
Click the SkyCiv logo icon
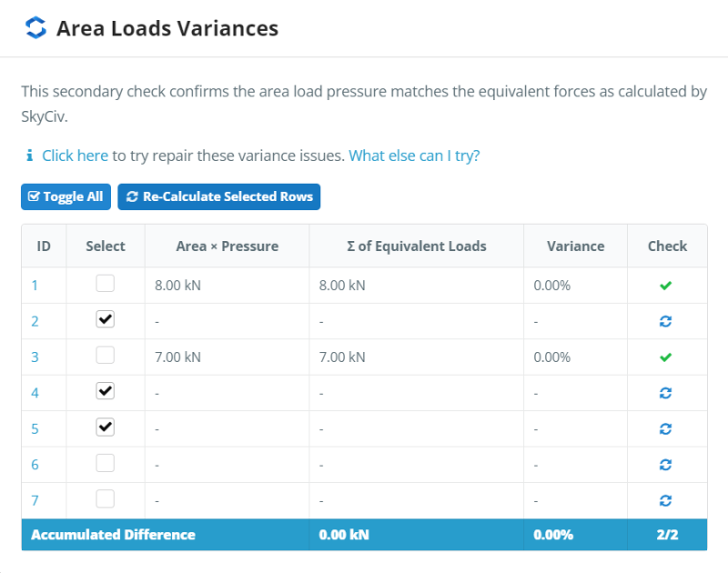click(x=35, y=28)
